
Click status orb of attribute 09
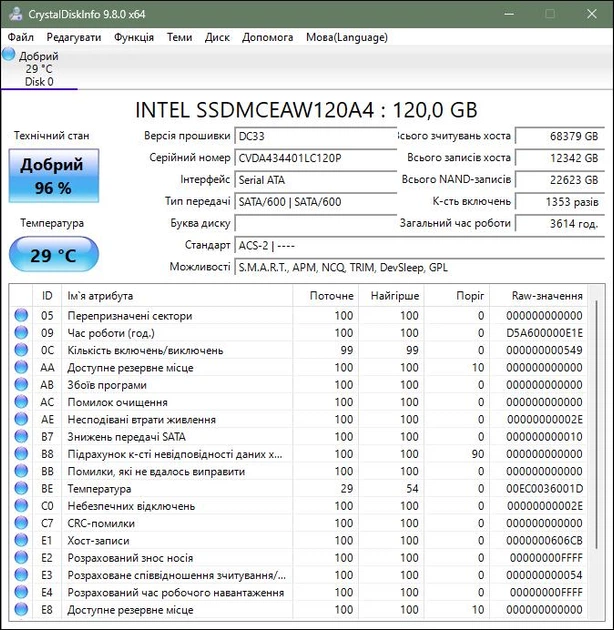point(21,333)
